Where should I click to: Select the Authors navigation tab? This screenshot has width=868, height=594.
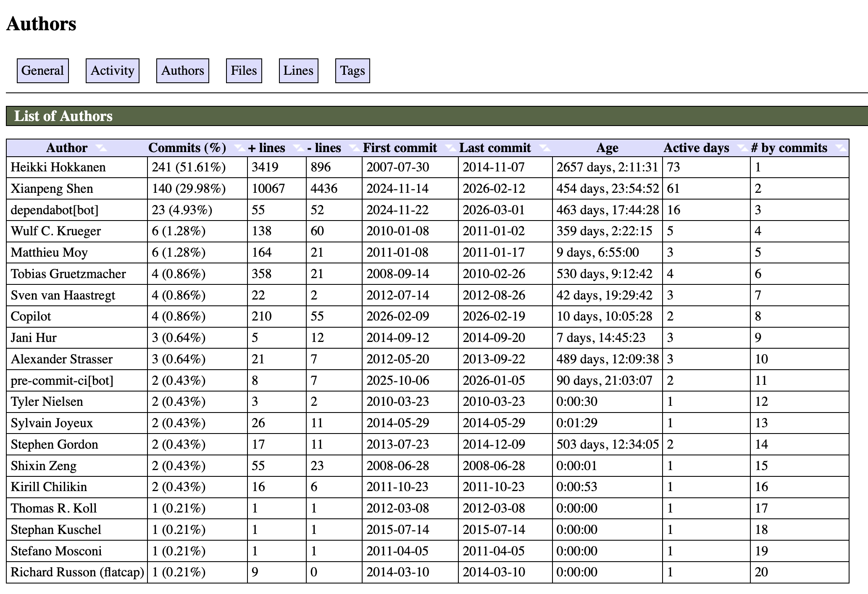(x=182, y=71)
